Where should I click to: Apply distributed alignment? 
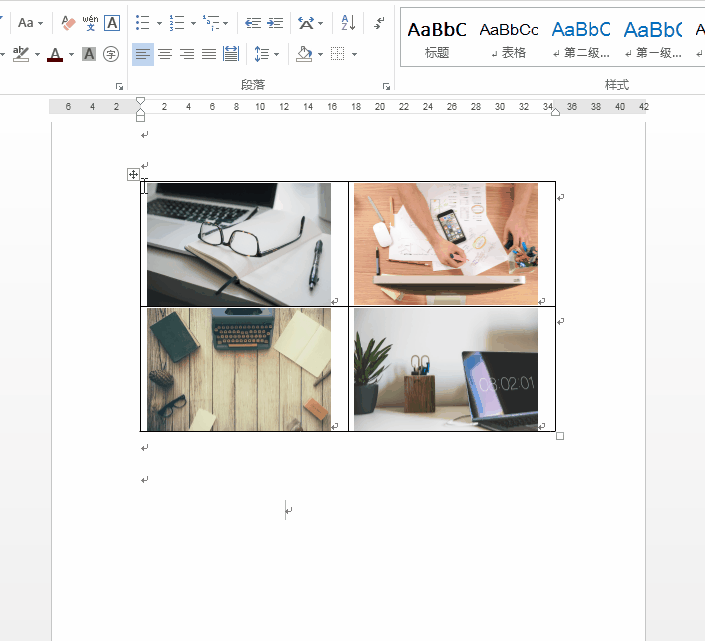(x=231, y=54)
